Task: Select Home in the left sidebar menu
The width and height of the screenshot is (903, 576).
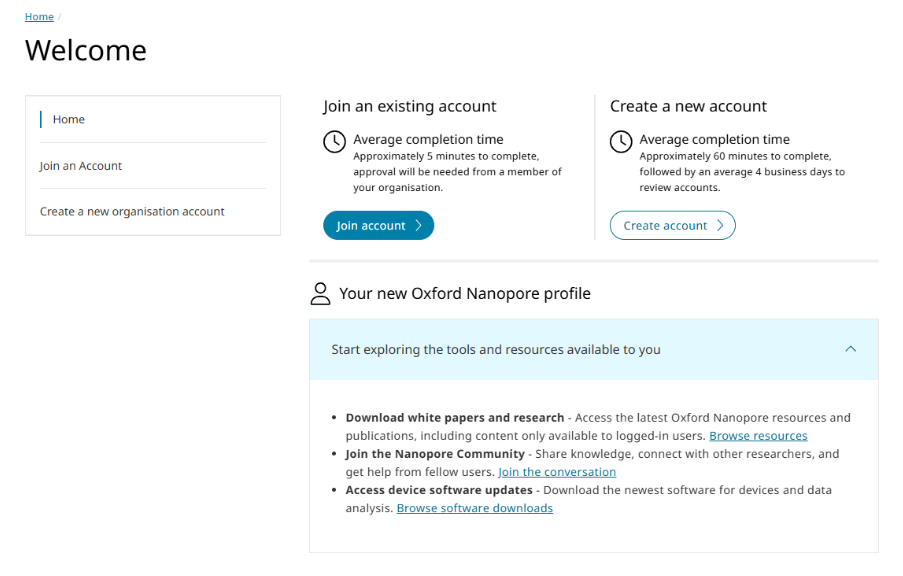Action: pos(69,119)
